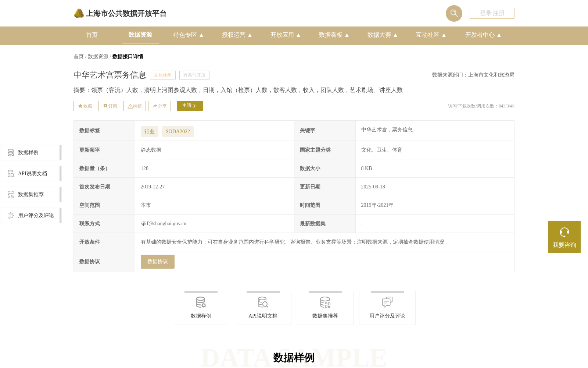This screenshot has width=588, height=368.
Task: Click the 中华艺术宫票务信息 title
Action: (110, 75)
